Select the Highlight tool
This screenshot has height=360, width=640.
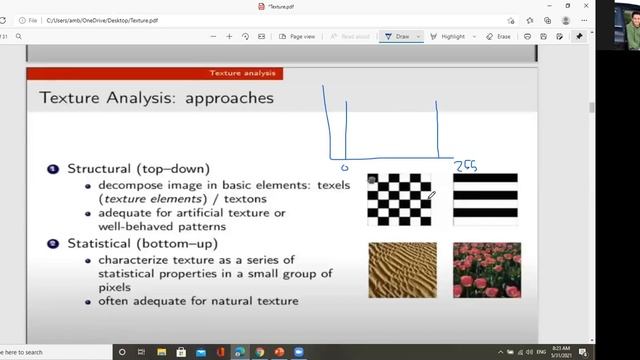448,36
